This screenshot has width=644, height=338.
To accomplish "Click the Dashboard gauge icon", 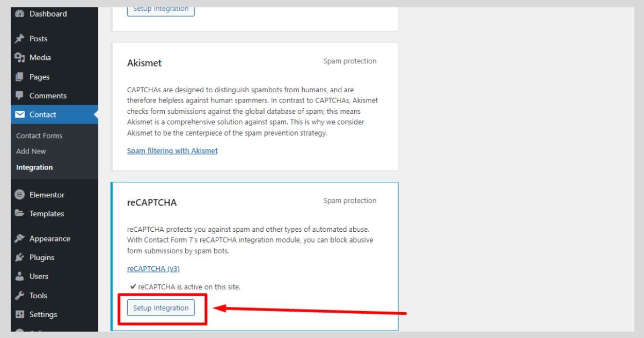I will pos(20,14).
